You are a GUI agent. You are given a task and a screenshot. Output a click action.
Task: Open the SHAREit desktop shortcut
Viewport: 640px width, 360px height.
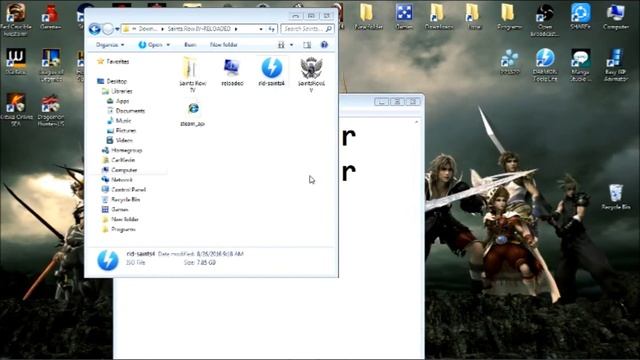click(580, 16)
